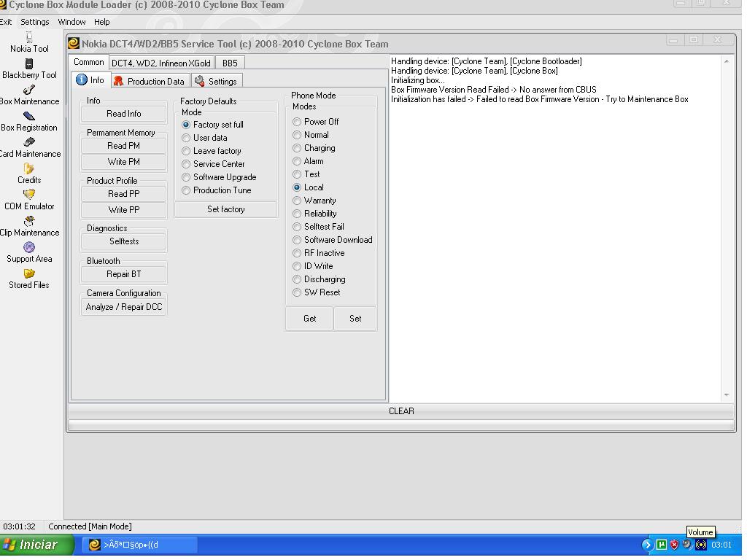Open the Help menu
Screen dimensions: 747x560
pos(101,22)
